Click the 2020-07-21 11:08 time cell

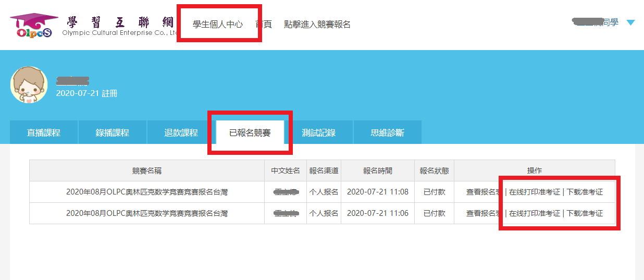tap(378, 192)
